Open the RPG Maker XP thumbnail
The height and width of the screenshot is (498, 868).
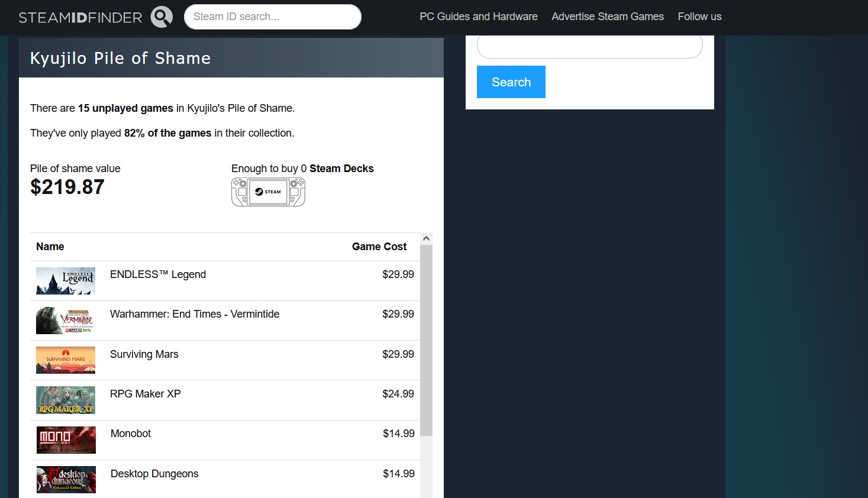[x=66, y=400]
